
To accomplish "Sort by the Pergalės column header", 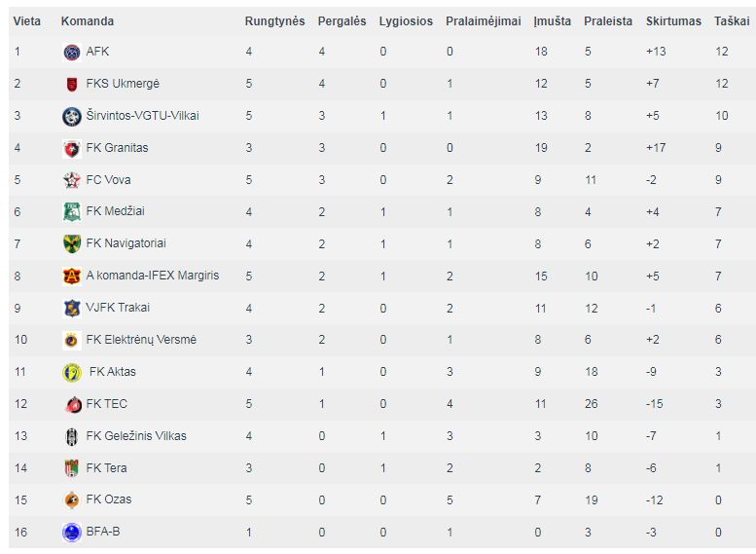I will tap(342, 21).
